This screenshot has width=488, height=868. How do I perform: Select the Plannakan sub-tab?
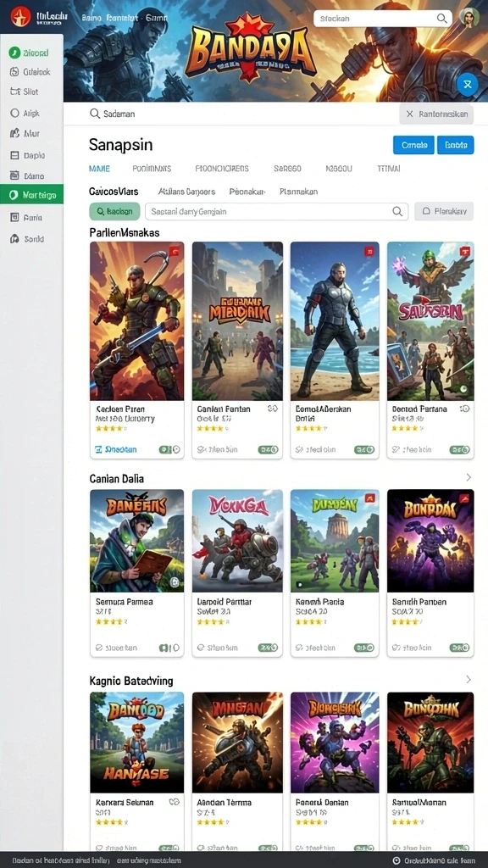[299, 192]
